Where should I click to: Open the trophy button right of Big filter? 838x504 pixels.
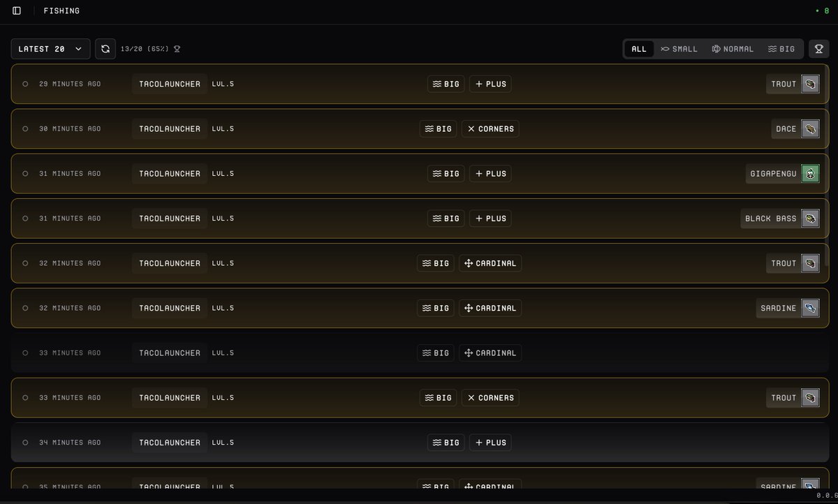point(818,49)
